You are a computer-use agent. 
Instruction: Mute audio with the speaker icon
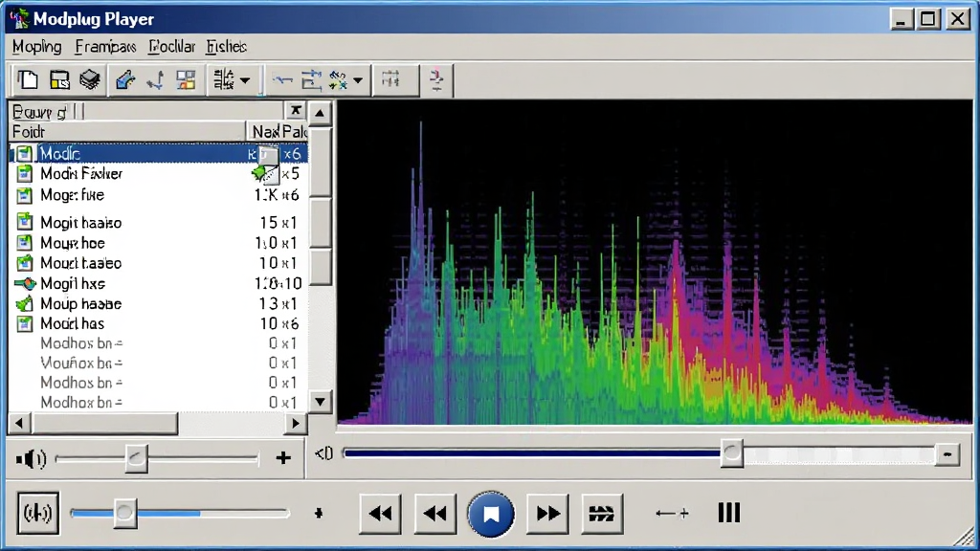pos(32,459)
